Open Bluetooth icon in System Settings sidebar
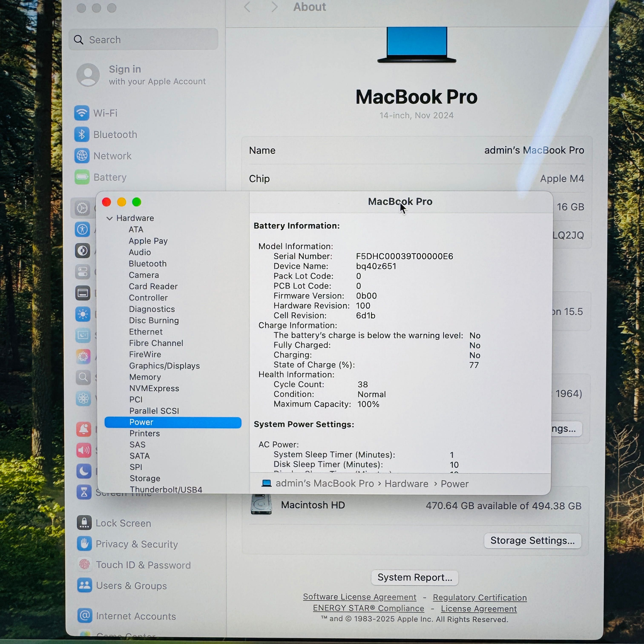 pyautogui.click(x=82, y=134)
